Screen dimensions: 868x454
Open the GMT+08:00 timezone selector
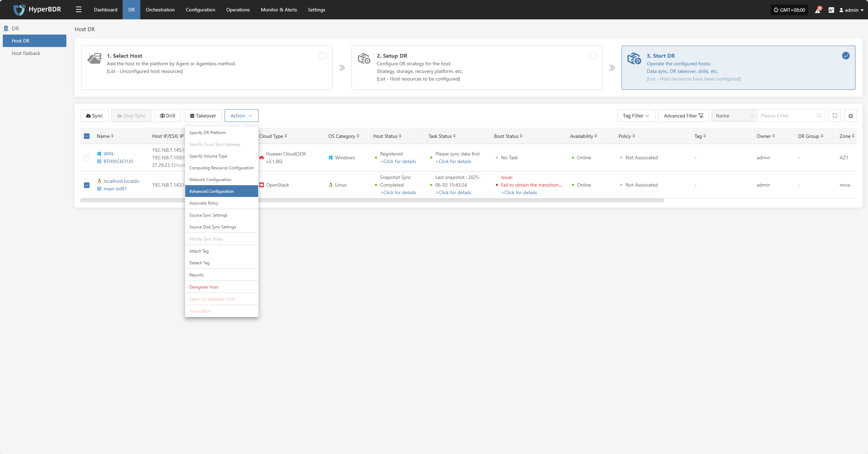(789, 10)
